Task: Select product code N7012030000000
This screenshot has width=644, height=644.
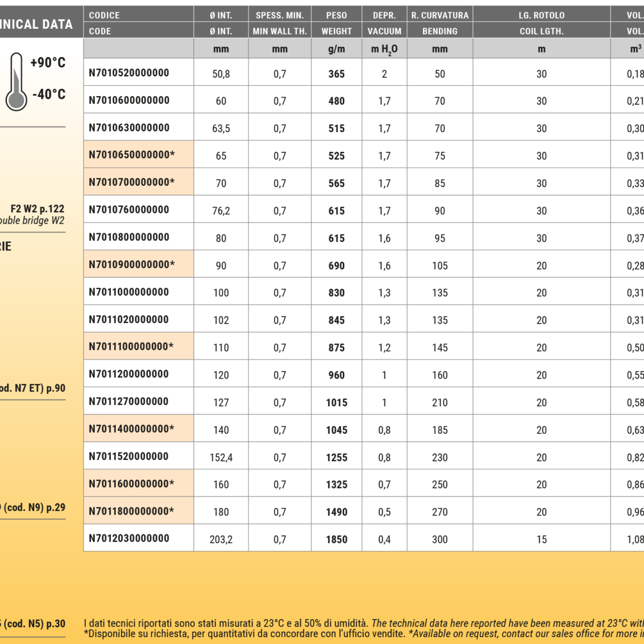Action: (129, 538)
